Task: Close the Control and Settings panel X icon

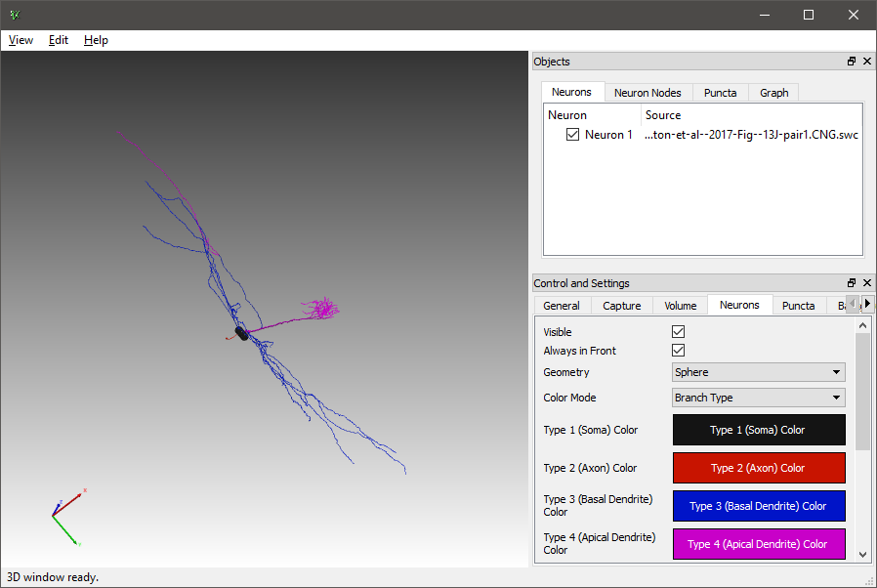Action: (866, 282)
